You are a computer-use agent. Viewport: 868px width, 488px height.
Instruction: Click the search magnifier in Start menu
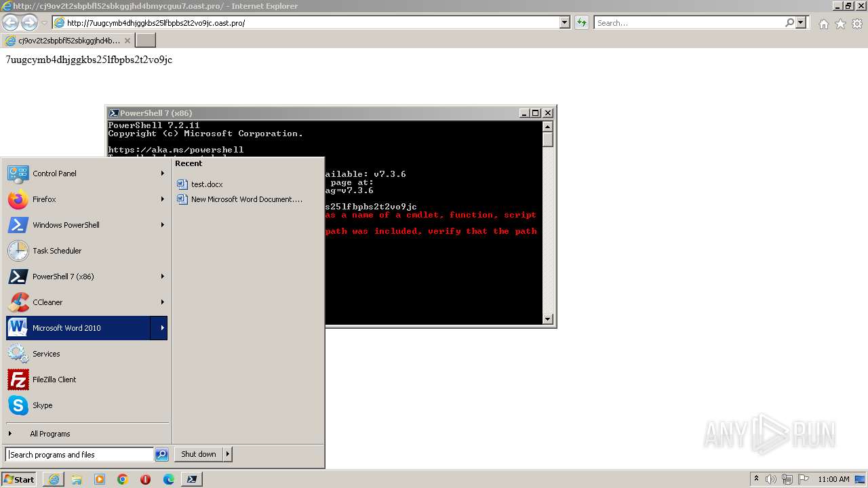click(x=161, y=455)
